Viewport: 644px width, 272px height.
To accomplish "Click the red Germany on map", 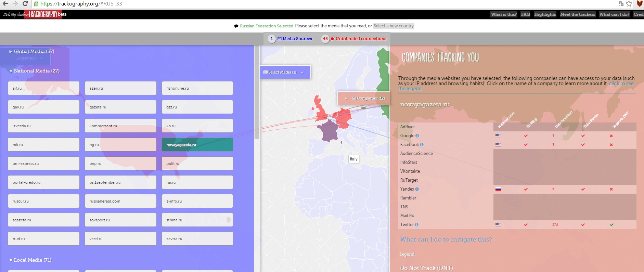I will click(343, 118).
